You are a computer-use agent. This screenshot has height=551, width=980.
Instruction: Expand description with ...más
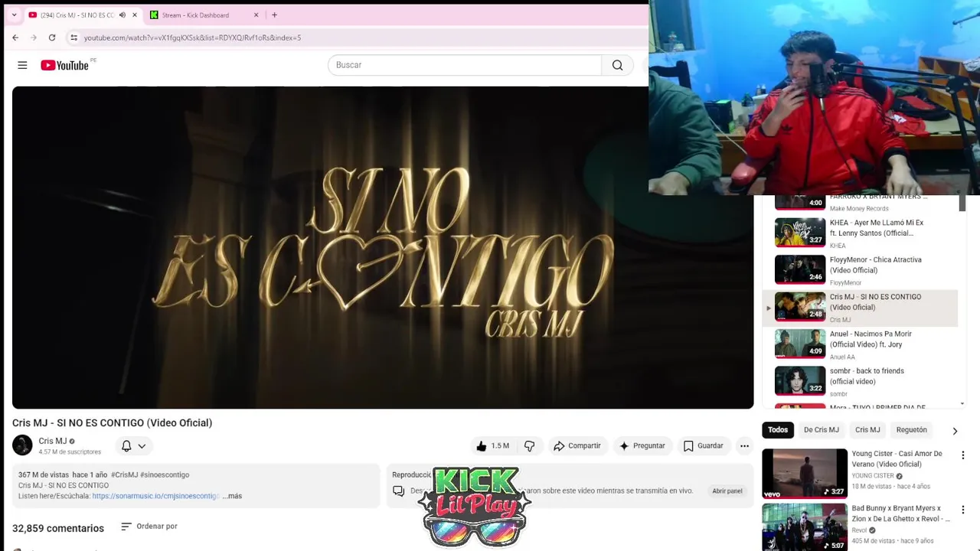(232, 496)
